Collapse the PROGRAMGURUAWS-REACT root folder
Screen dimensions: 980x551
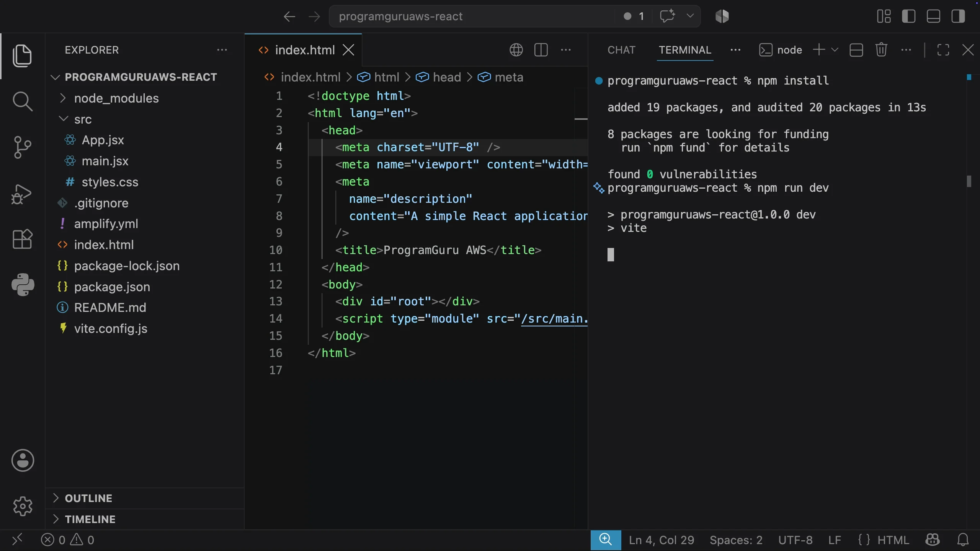145,77
